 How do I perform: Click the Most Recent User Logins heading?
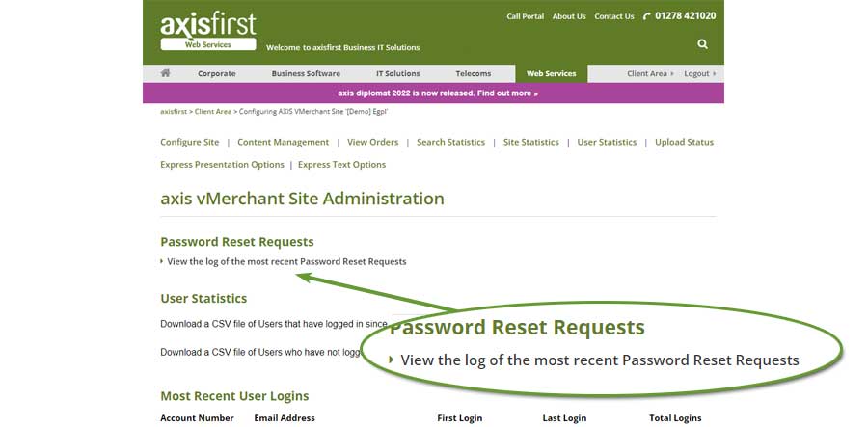234,396
